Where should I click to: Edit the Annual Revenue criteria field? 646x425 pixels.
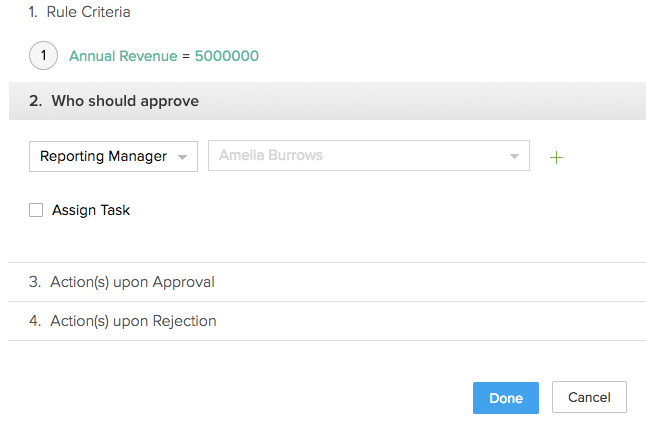122,56
